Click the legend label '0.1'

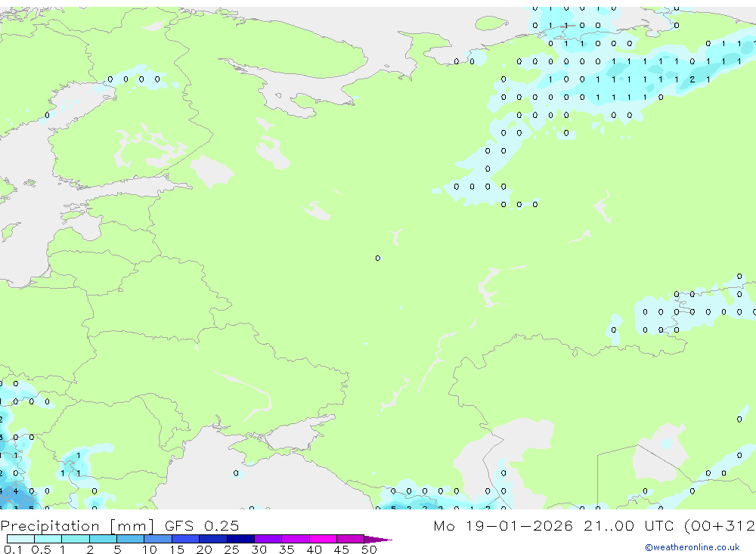13,549
